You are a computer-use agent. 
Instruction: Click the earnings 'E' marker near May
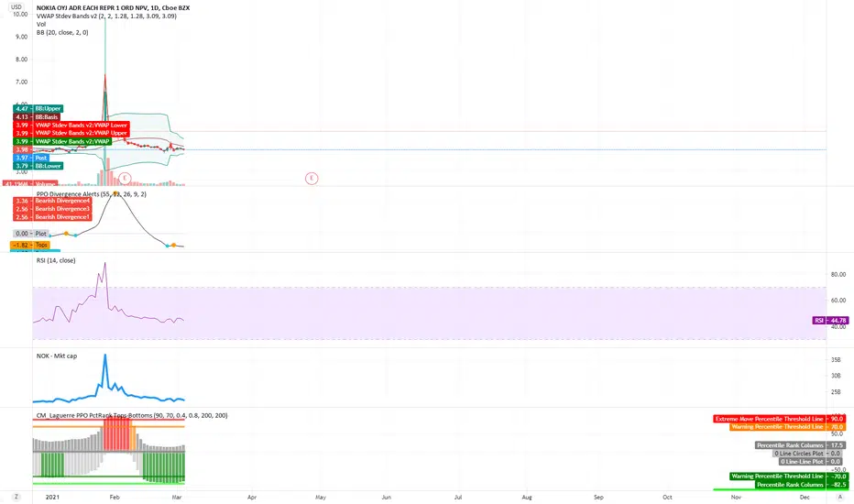312,178
